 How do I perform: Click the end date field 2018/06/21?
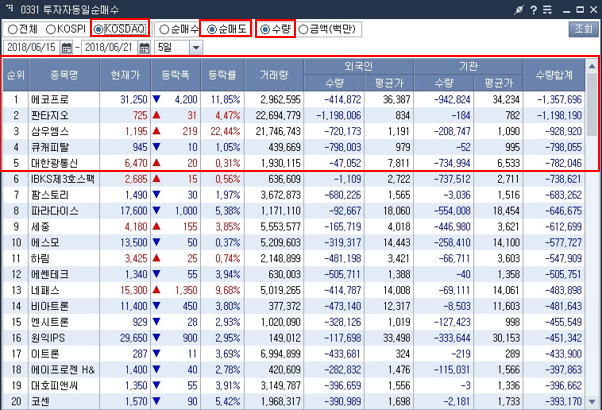pos(109,48)
